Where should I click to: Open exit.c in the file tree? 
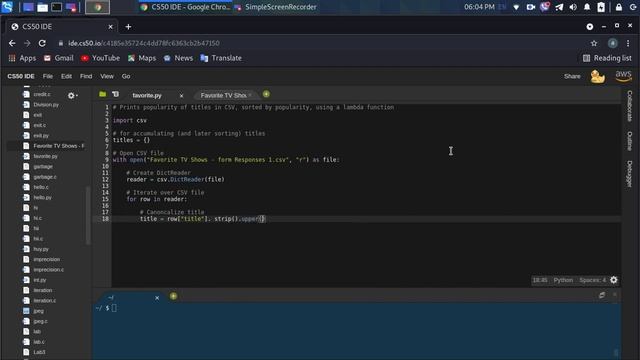pos(40,125)
